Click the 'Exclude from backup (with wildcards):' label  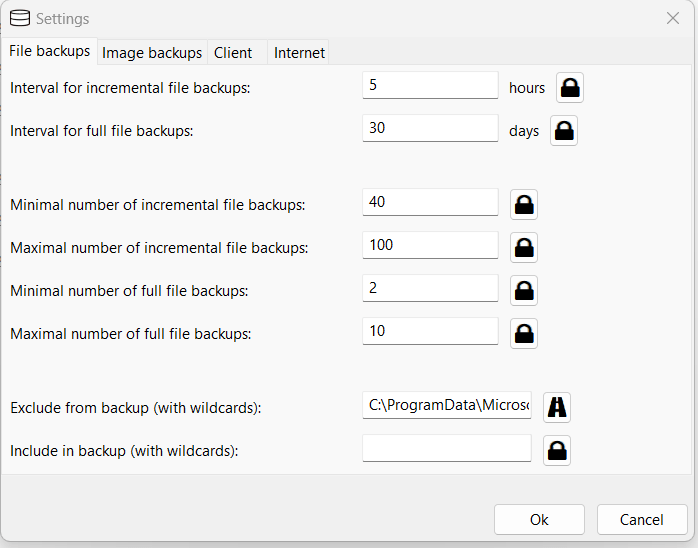click(x=136, y=408)
